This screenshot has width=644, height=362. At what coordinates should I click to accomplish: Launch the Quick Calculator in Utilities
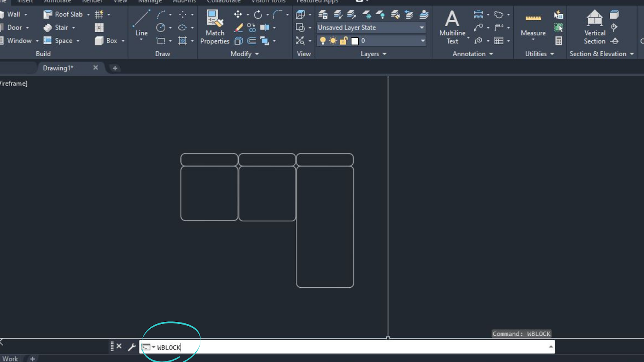pyautogui.click(x=559, y=40)
